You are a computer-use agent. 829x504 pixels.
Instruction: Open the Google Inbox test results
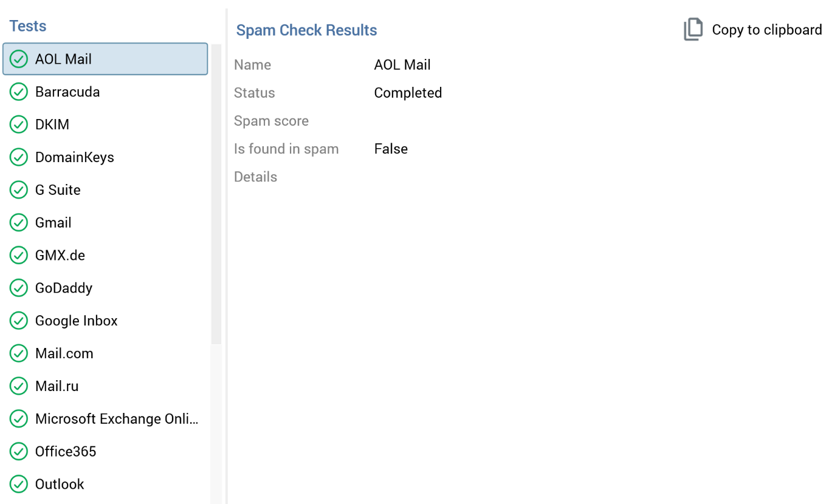(76, 321)
